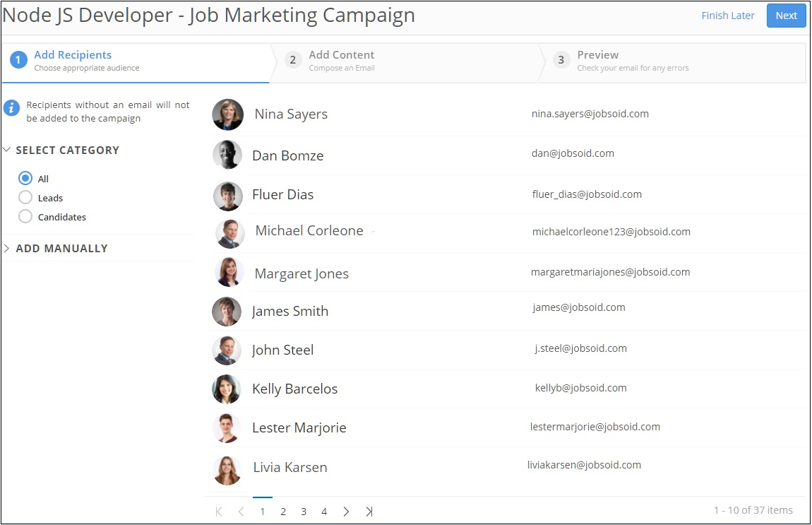
Task: Open the Add Recipients step
Action: [73, 61]
